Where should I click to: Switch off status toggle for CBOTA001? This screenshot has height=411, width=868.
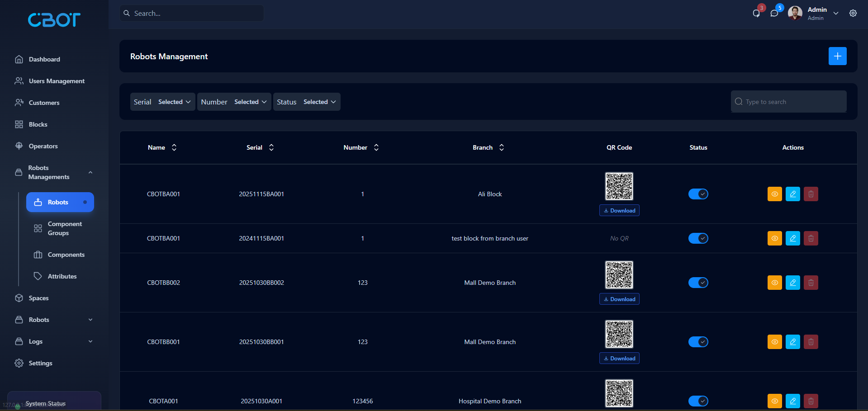pos(698,401)
